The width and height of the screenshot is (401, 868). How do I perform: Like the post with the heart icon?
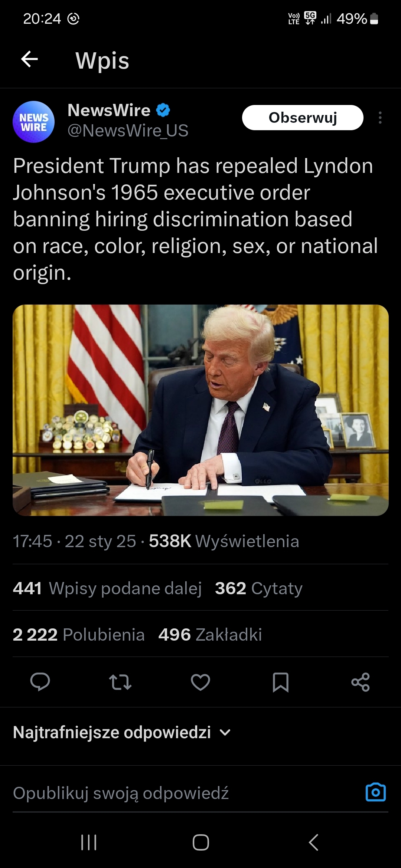coord(200,682)
